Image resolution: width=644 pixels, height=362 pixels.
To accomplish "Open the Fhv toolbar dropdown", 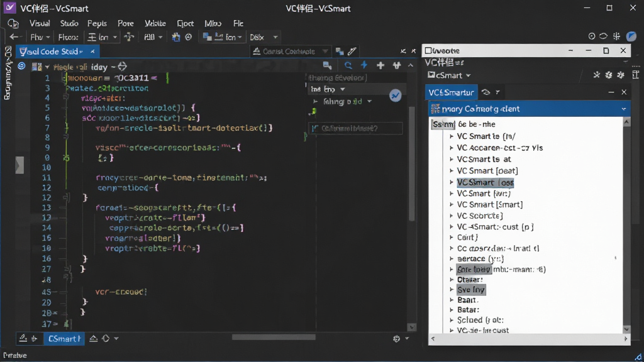I will [40, 37].
